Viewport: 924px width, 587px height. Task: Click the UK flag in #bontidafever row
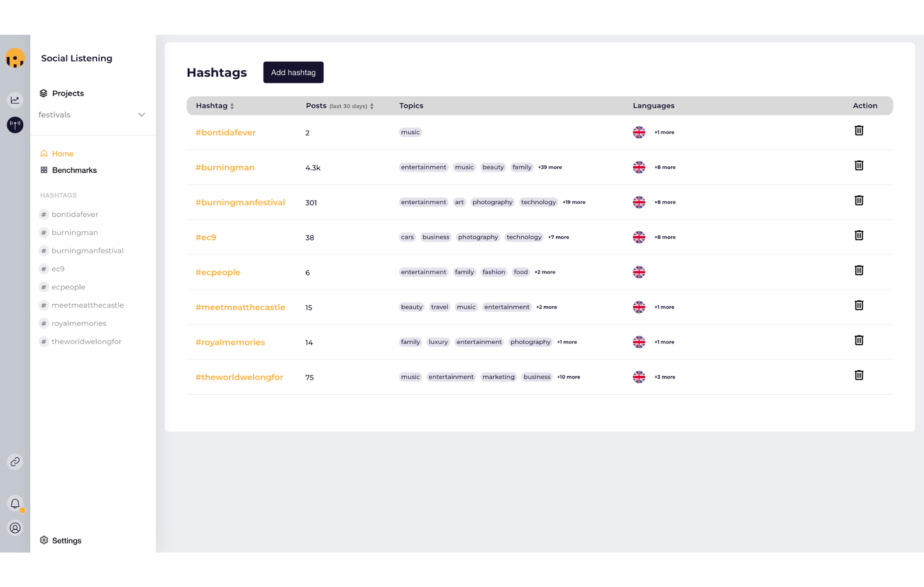click(x=639, y=132)
